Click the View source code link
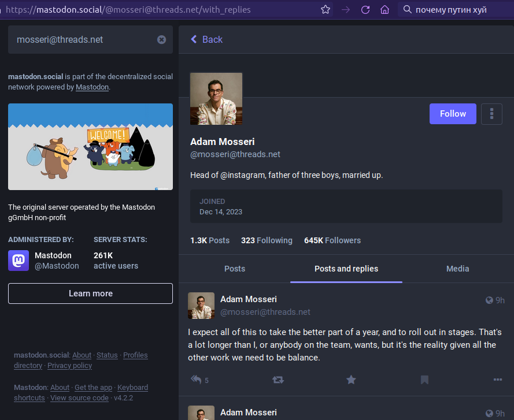The height and width of the screenshot is (420, 514). (x=79, y=397)
